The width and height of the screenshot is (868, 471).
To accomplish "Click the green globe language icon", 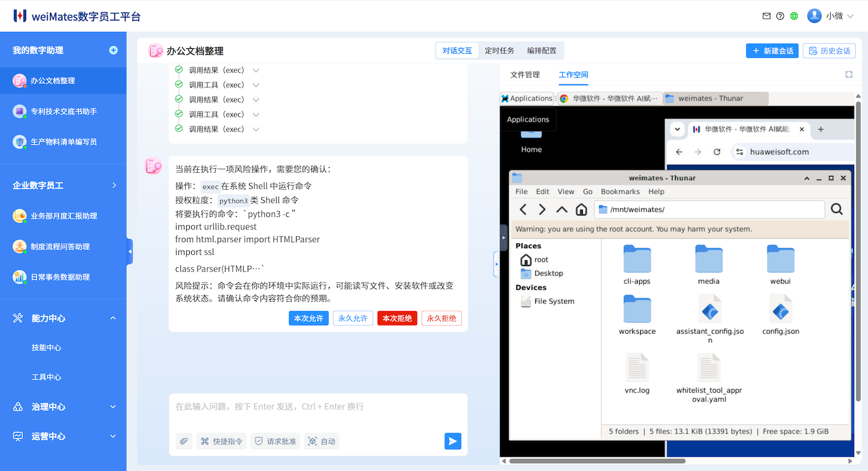I will [794, 16].
